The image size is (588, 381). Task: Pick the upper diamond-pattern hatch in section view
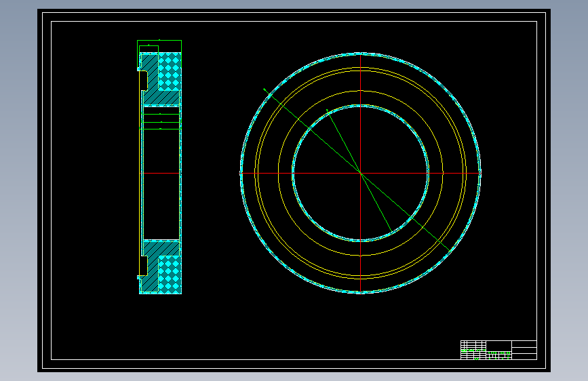click(x=170, y=71)
